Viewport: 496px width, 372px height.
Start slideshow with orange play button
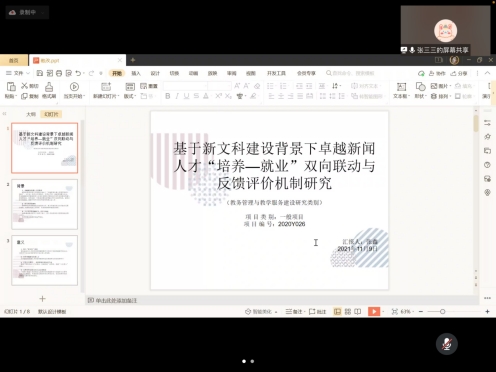click(x=374, y=311)
